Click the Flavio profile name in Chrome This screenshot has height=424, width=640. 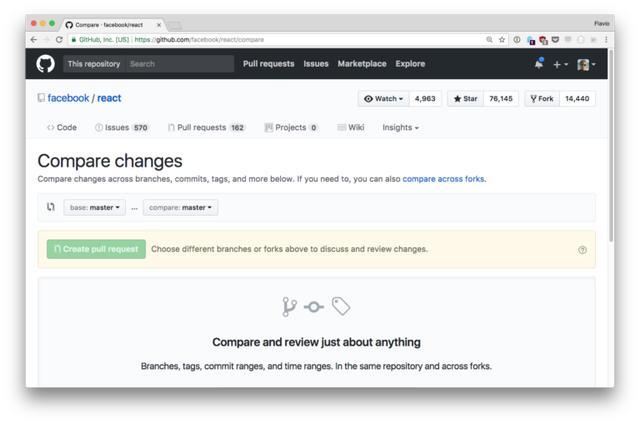[602, 24]
